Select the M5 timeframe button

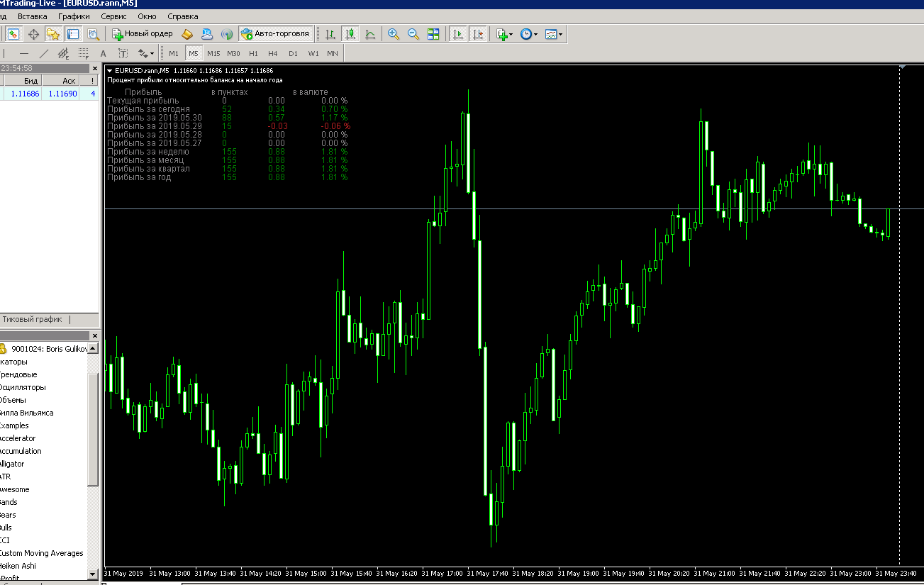(x=194, y=53)
